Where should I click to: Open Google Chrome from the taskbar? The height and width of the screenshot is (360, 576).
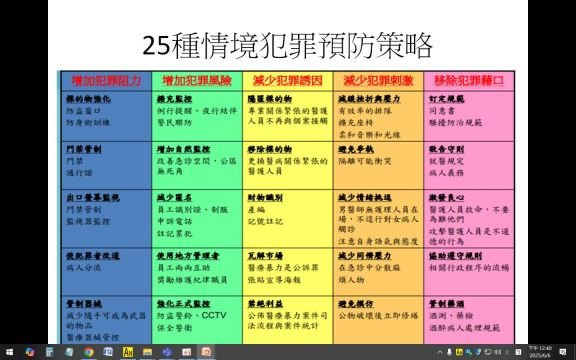click(89, 352)
